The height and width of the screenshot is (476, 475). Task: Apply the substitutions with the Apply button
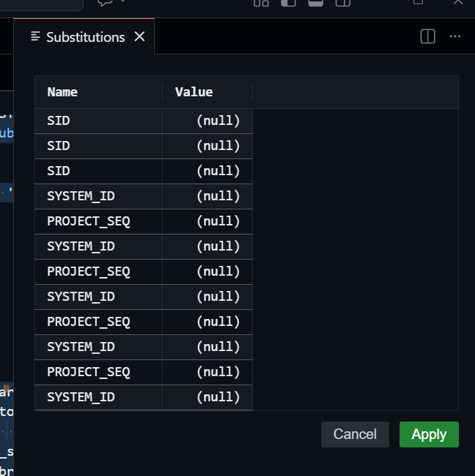(x=429, y=434)
